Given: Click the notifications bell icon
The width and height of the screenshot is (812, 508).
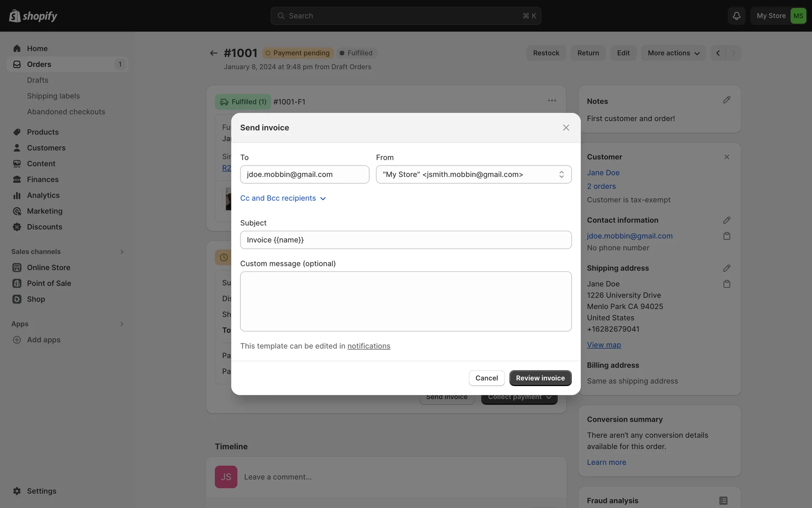Looking at the screenshot, I should click(x=736, y=16).
